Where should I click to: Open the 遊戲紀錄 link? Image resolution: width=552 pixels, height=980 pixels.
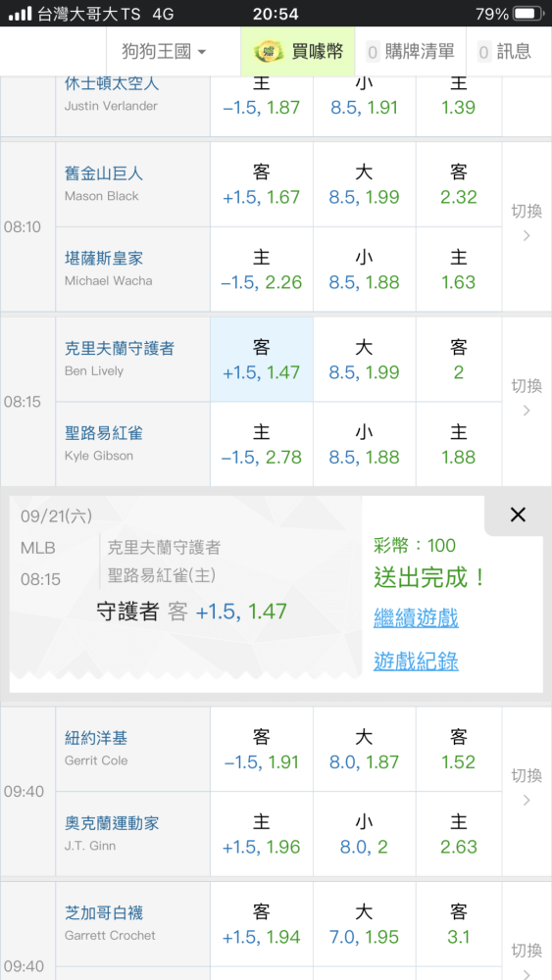click(416, 661)
